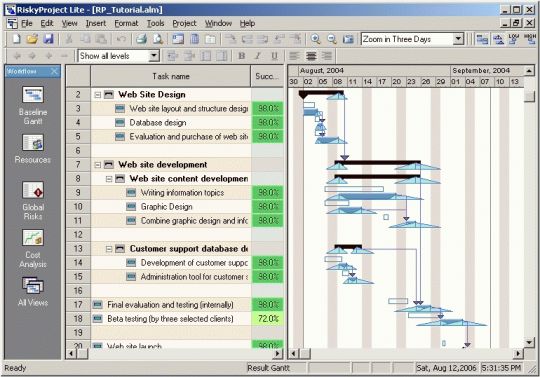
Task: Close the Workflow panel
Action: coord(54,71)
